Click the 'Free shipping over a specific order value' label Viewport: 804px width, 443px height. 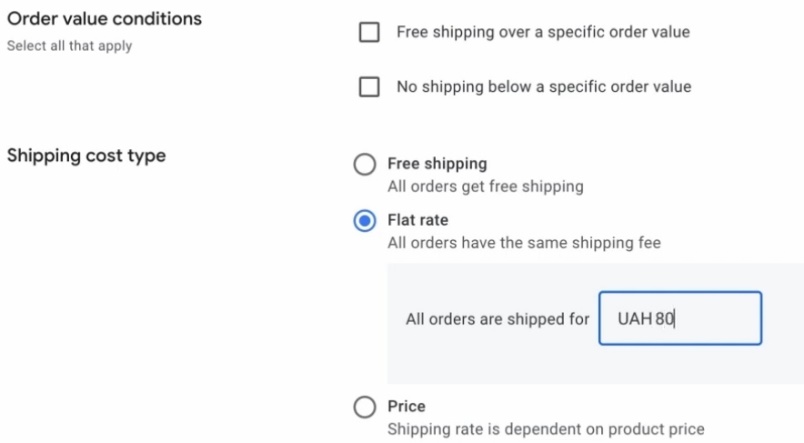pyautogui.click(x=542, y=32)
